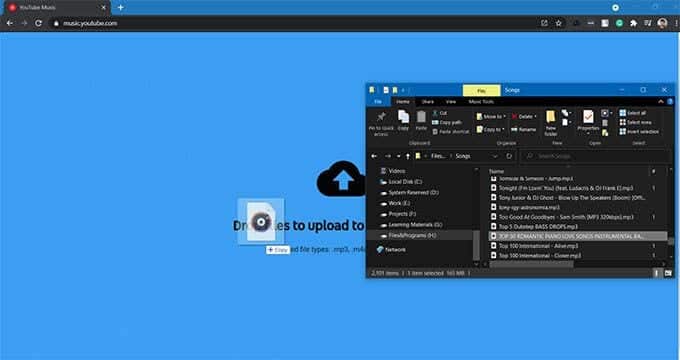Click Cut in the Clipboard group

pyautogui.click(x=439, y=113)
